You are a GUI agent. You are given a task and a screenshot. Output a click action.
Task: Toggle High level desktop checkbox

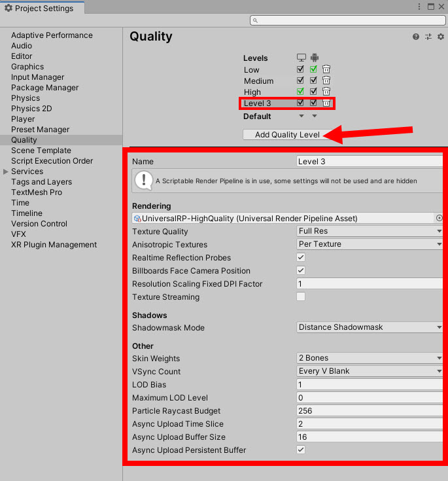pyautogui.click(x=300, y=92)
